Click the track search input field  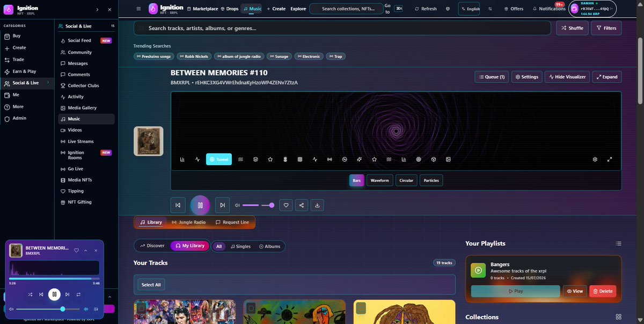pyautogui.click(x=342, y=28)
